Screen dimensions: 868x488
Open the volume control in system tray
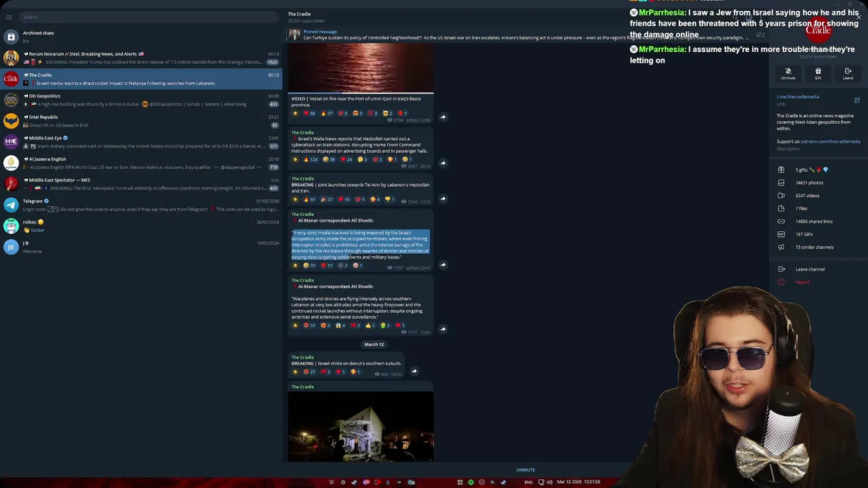point(549,482)
